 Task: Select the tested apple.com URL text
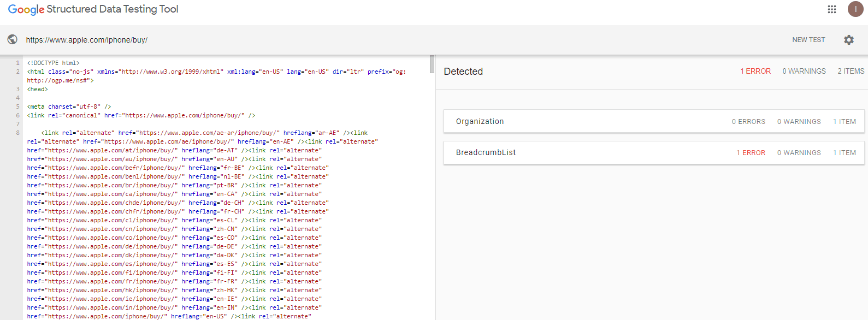click(x=86, y=40)
